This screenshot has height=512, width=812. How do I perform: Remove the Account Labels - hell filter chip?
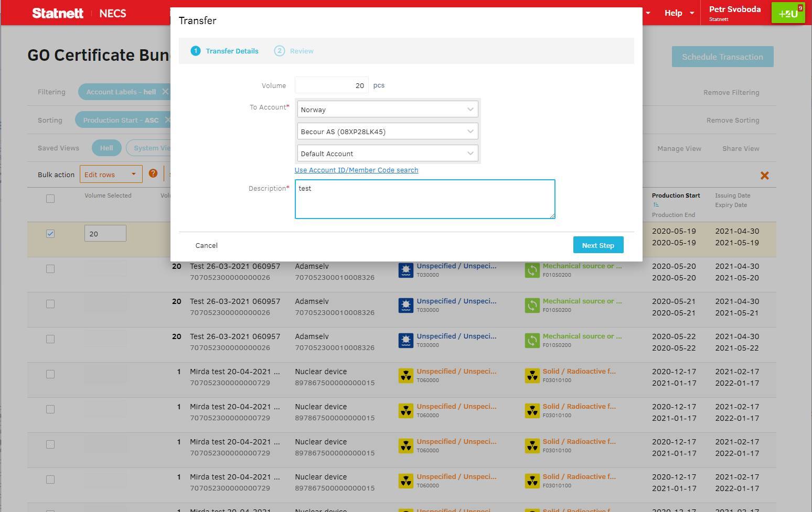pyautogui.click(x=165, y=92)
